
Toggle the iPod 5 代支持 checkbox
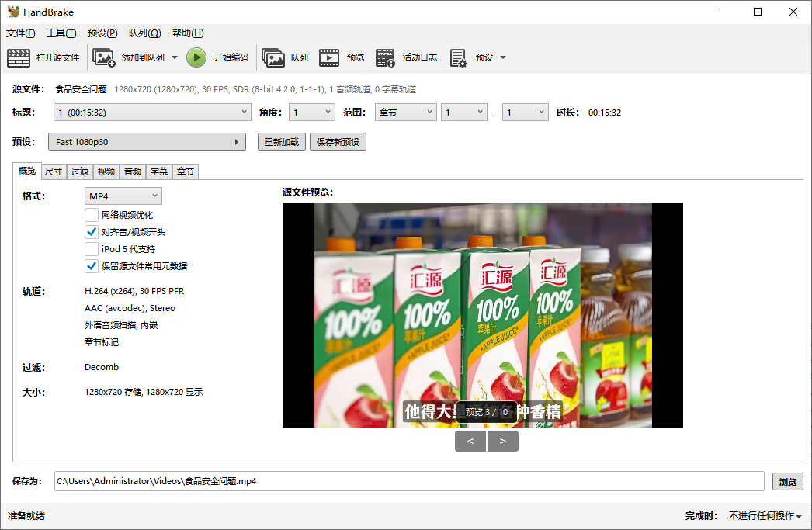92,249
